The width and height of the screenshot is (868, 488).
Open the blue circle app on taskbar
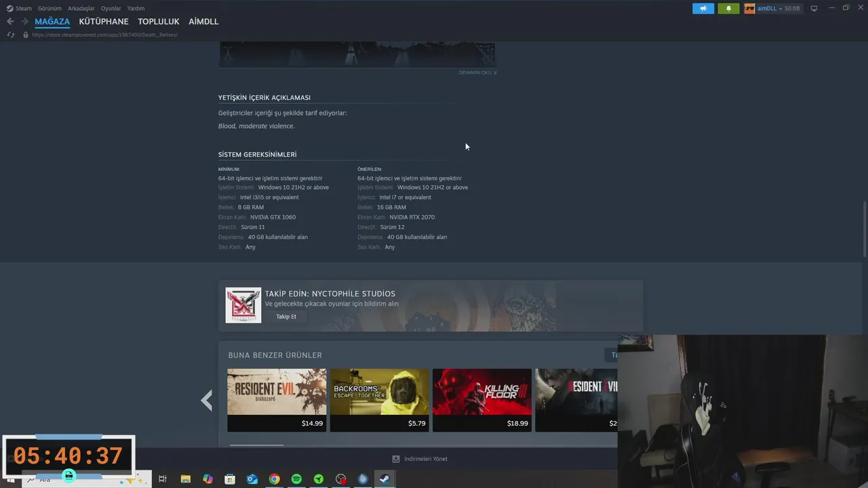[x=363, y=479]
